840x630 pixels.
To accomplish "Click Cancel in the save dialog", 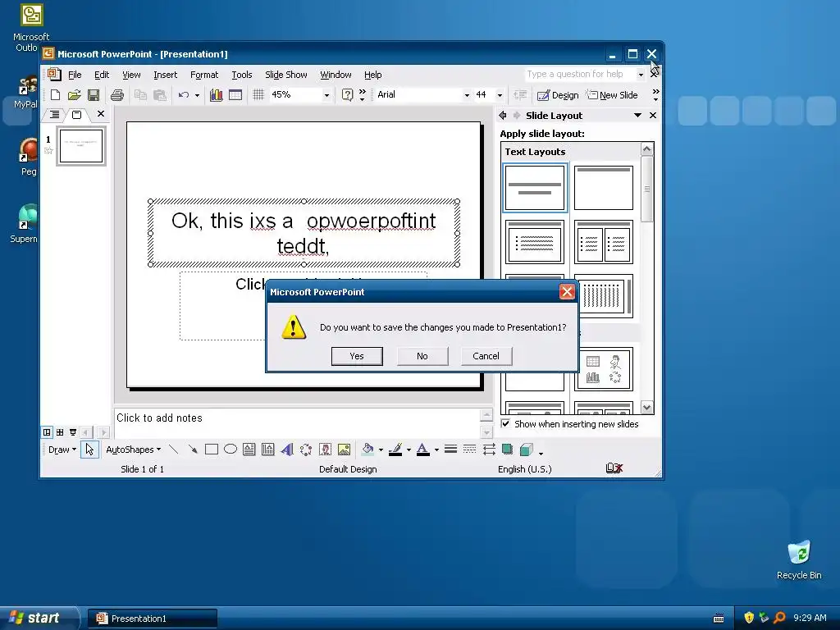I will click(x=486, y=356).
